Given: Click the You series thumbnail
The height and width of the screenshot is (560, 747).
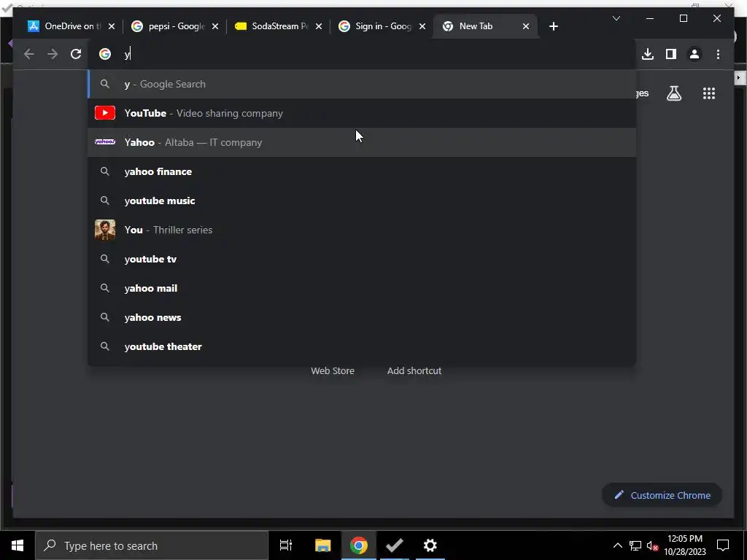Looking at the screenshot, I should pyautogui.click(x=105, y=230).
